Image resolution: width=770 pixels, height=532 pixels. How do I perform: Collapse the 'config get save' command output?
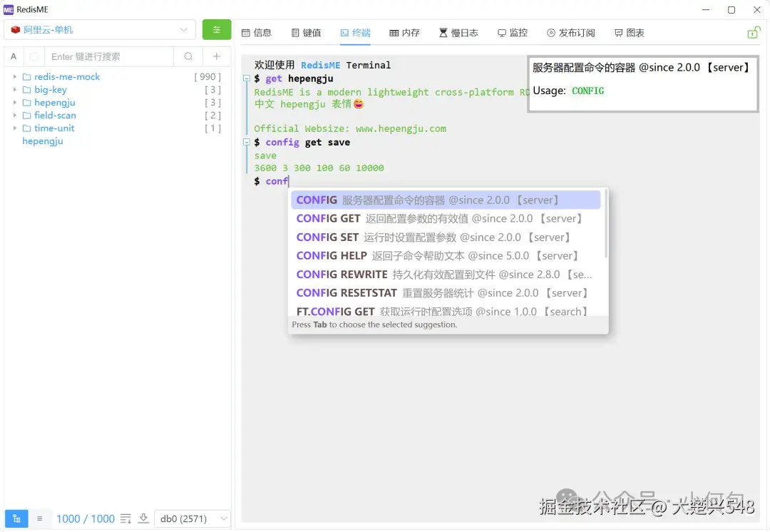point(247,142)
